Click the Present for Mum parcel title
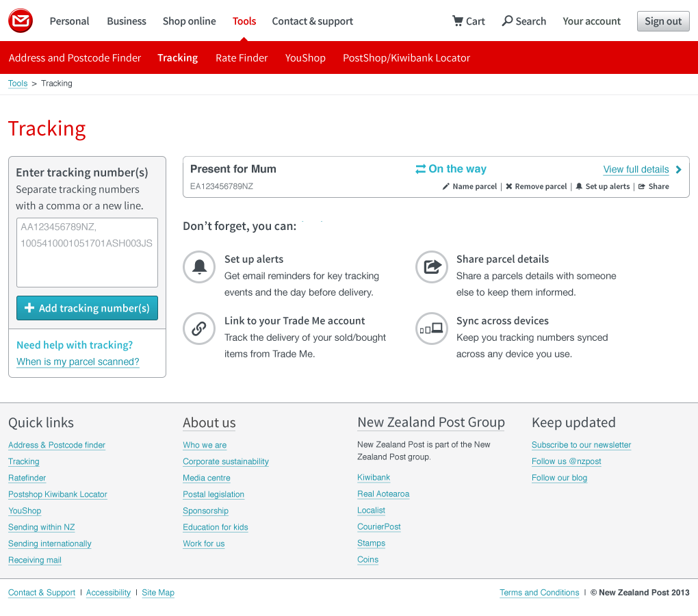The height and width of the screenshot is (616, 698). (x=233, y=169)
